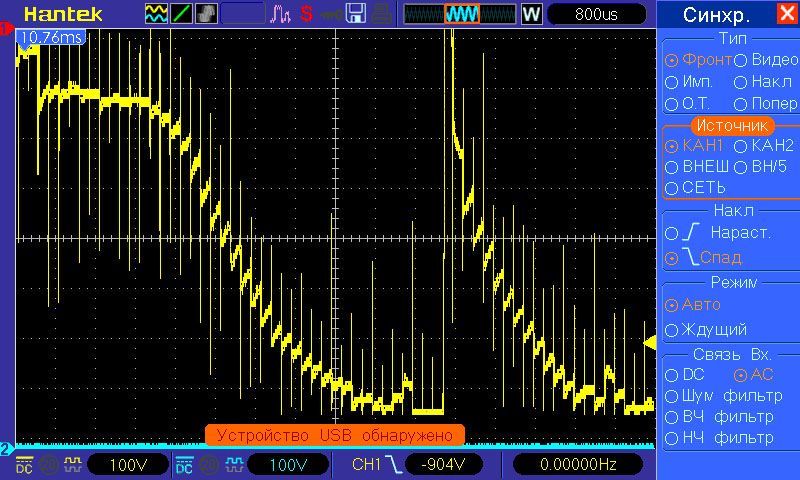Screen dimensions: 800x480
Task: Click the -904V trigger level readout
Action: 443,464
